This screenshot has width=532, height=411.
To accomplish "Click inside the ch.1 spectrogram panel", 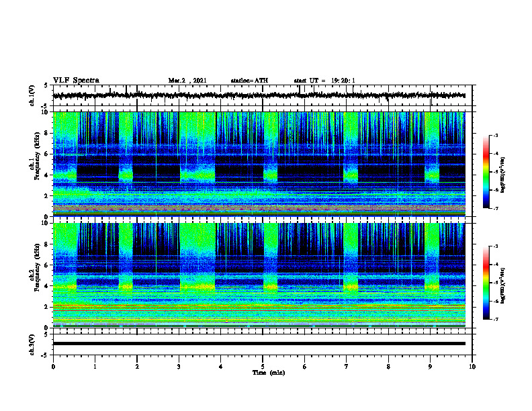I will pyautogui.click(x=259, y=164).
